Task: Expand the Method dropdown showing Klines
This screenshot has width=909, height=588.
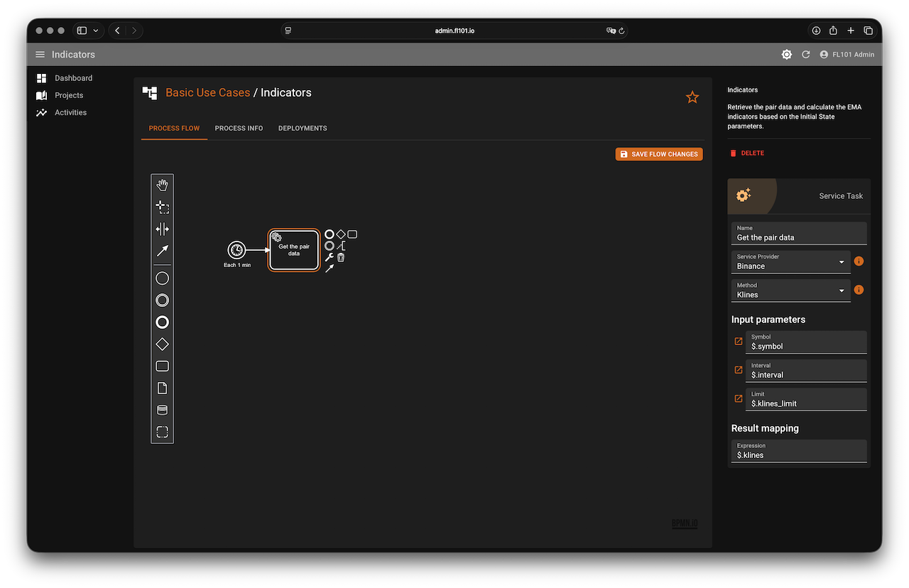Action: pyautogui.click(x=790, y=290)
